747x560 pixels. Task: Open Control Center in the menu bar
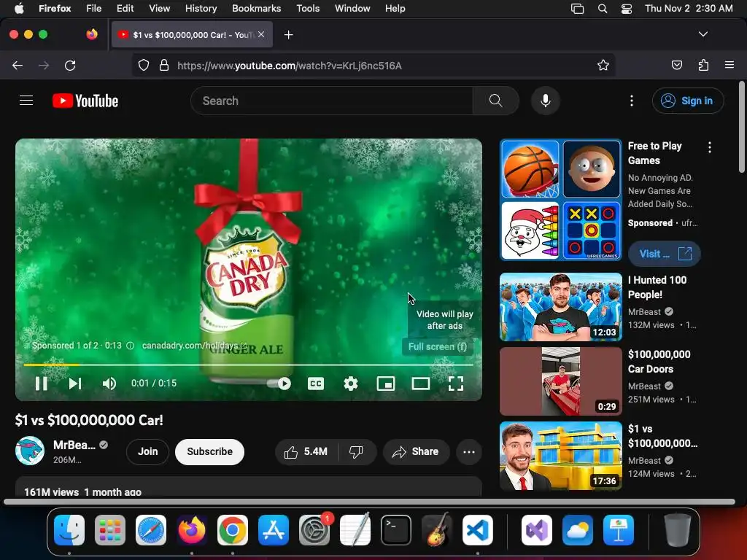(x=627, y=9)
